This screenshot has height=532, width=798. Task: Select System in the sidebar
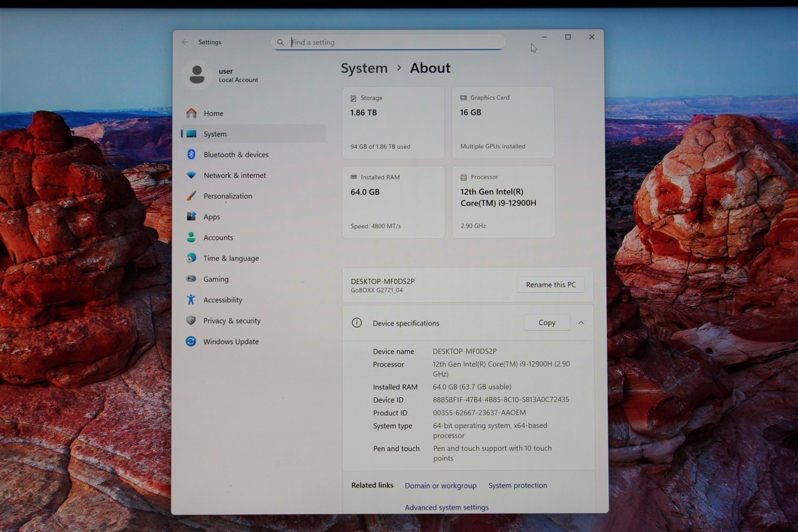coord(254,134)
